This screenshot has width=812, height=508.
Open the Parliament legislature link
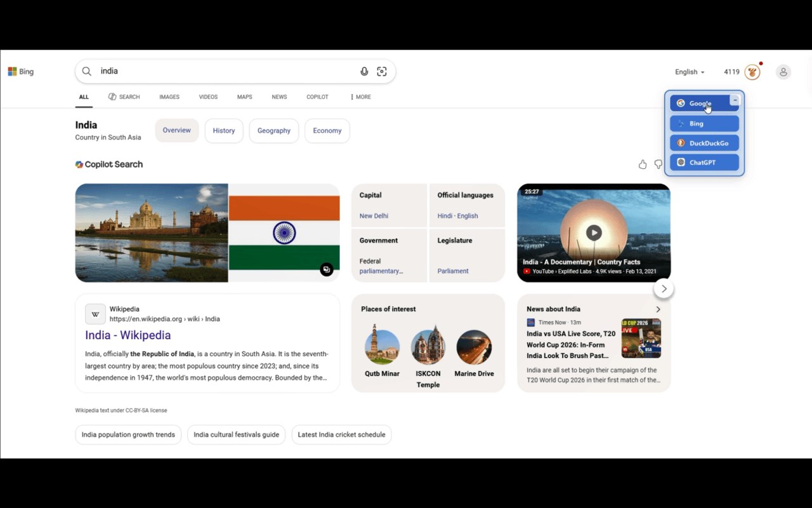tap(453, 271)
